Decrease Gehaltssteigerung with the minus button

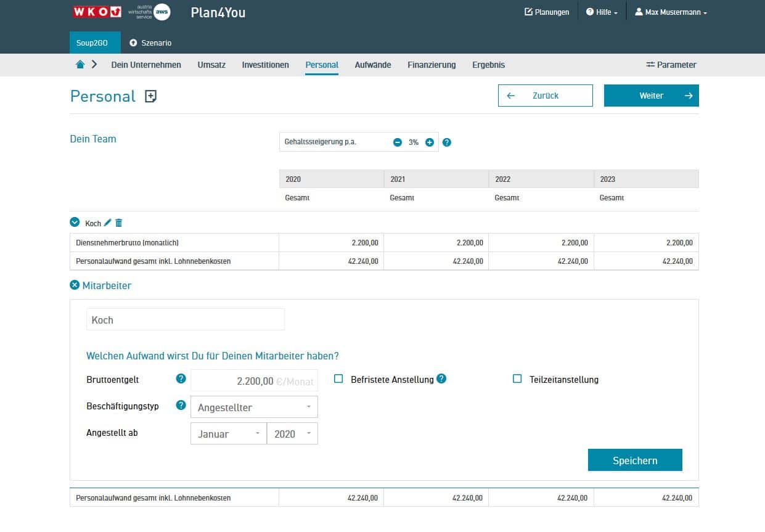[x=398, y=142]
